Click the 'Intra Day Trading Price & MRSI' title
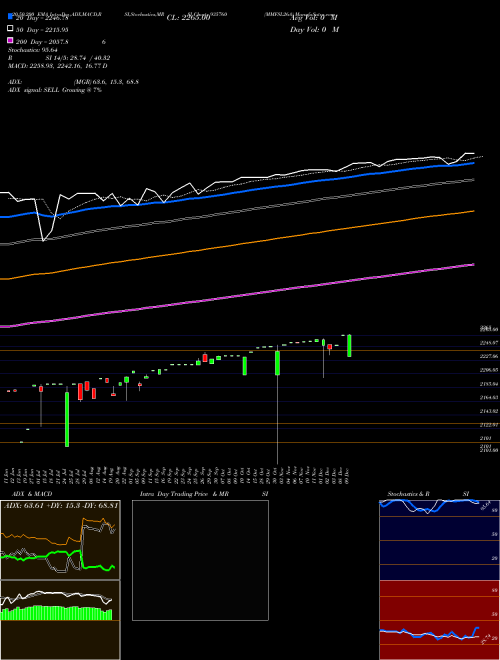 [x=204, y=494]
